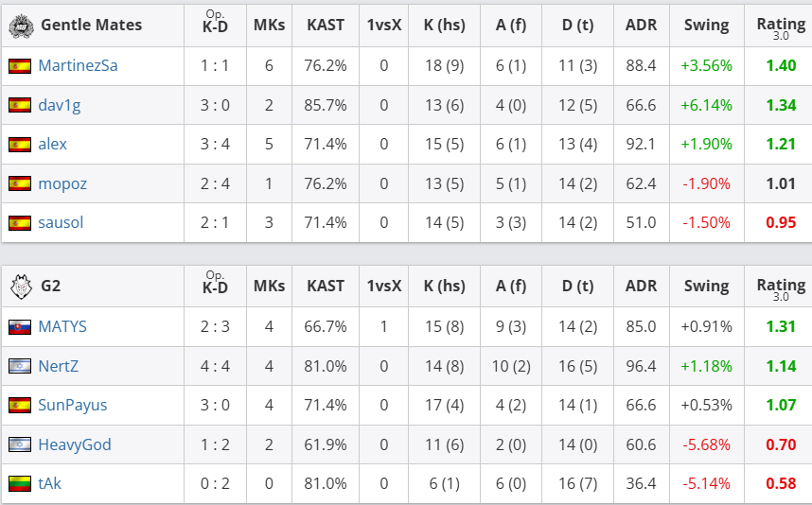Screen dimensions: 812x505
Task: Open MartinezSa's player profile
Action: coord(78,66)
